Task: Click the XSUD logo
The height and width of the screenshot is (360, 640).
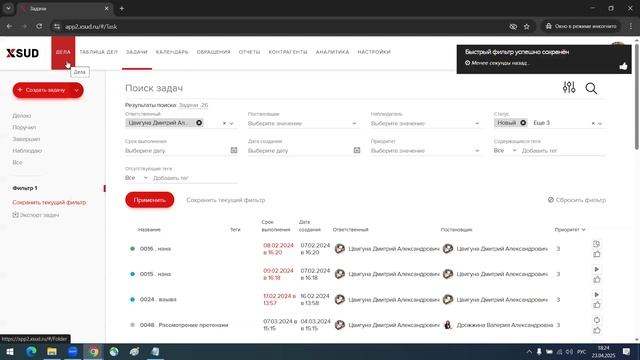Action: (x=22, y=53)
